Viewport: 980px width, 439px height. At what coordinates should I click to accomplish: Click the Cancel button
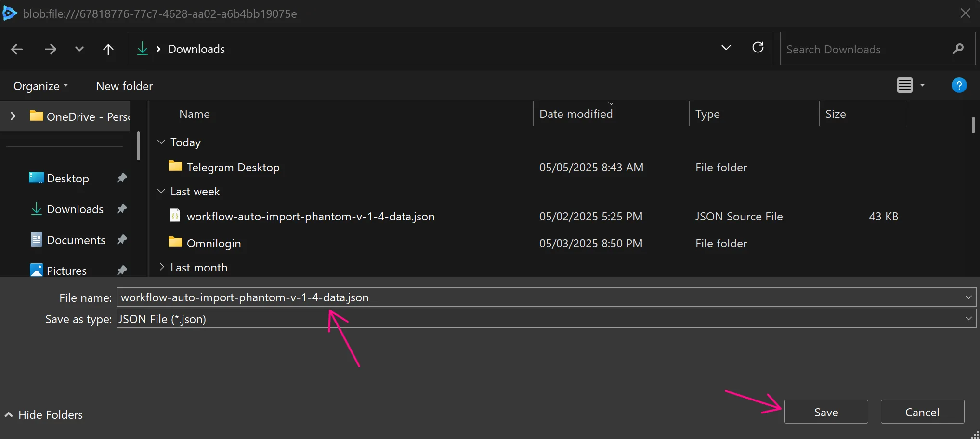coord(922,412)
